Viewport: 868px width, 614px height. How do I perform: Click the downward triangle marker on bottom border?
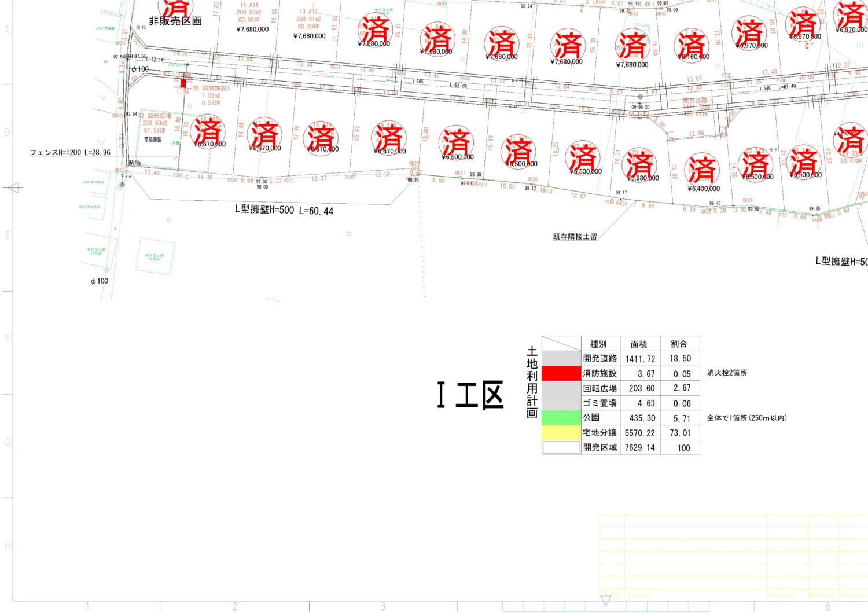click(605, 600)
